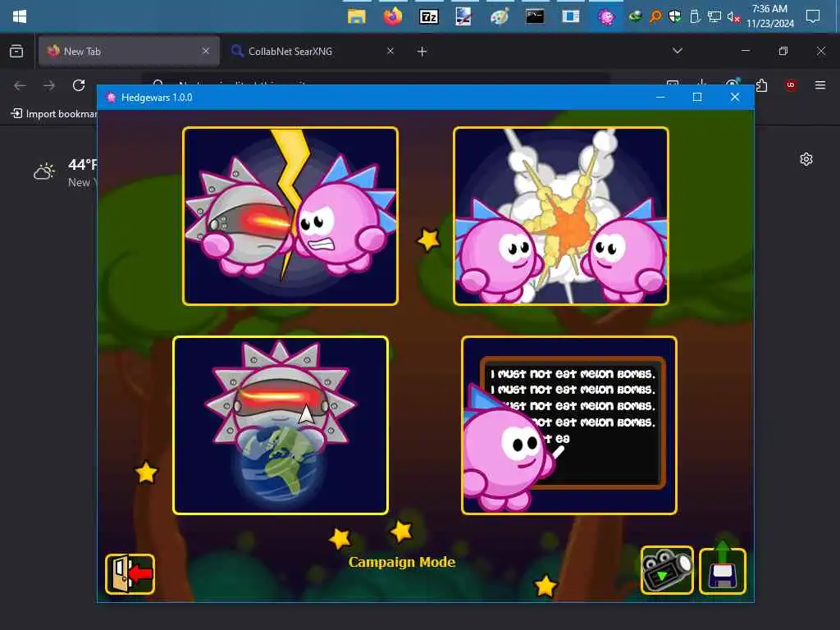
Task: Open Windows Security shield tray icon
Action: pyautogui.click(x=675, y=16)
